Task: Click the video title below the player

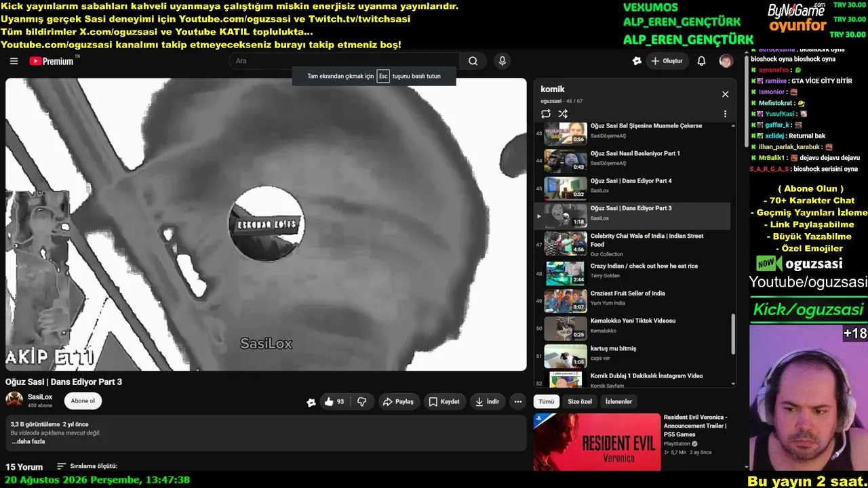Action: click(x=64, y=382)
